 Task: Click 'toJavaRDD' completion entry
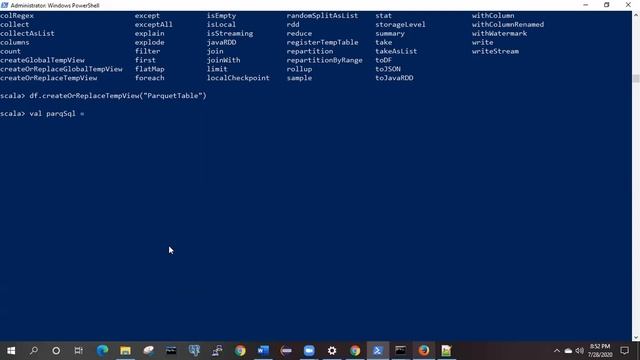(394, 78)
